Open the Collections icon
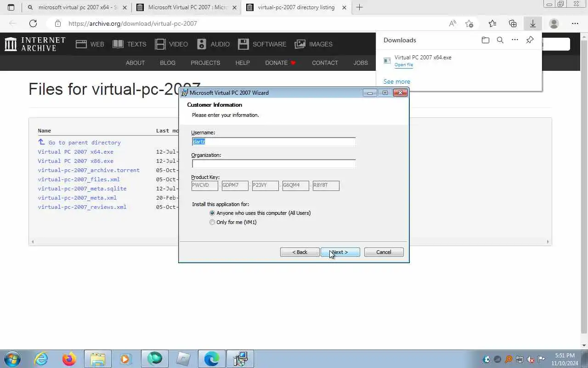This screenshot has height=368, width=588. [x=513, y=23]
